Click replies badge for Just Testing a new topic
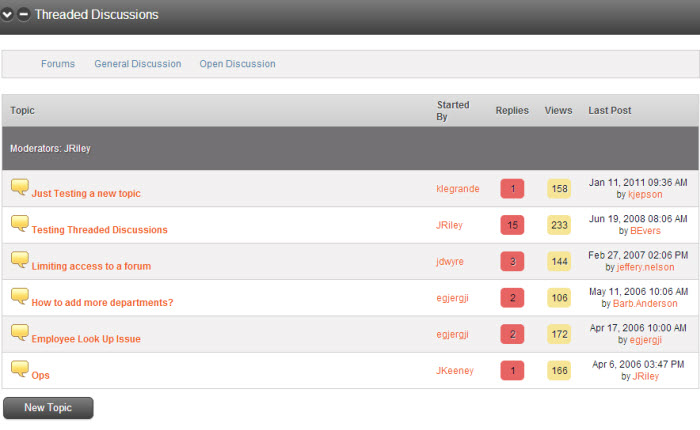 pos(512,189)
